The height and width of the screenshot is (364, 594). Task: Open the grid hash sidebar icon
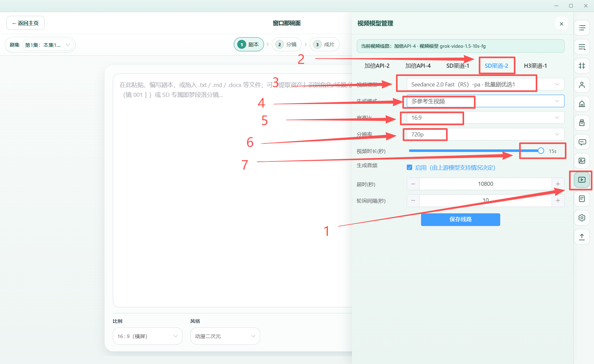[x=582, y=66]
